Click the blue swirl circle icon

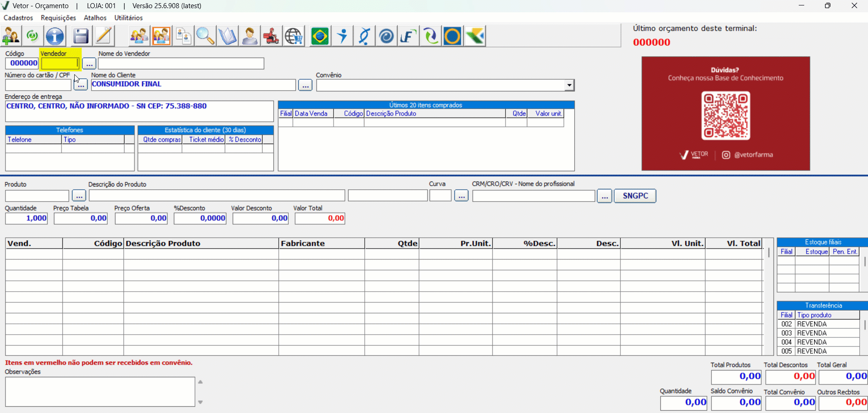(x=386, y=36)
